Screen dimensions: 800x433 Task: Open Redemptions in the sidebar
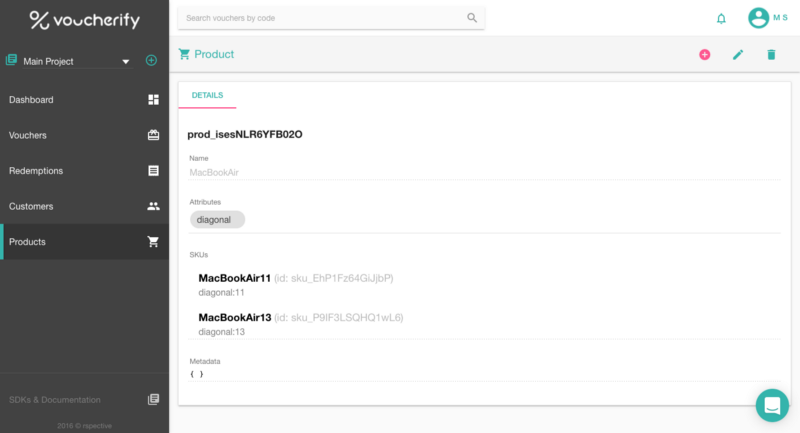point(84,171)
